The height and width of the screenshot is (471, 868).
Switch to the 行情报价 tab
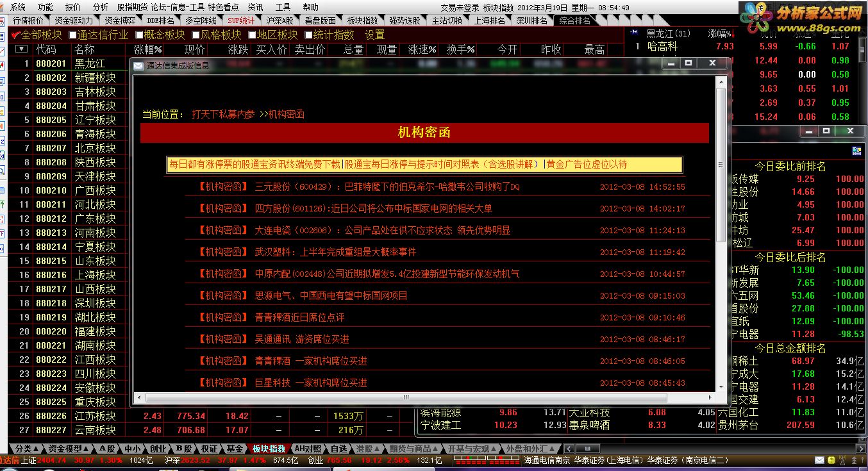coord(28,21)
